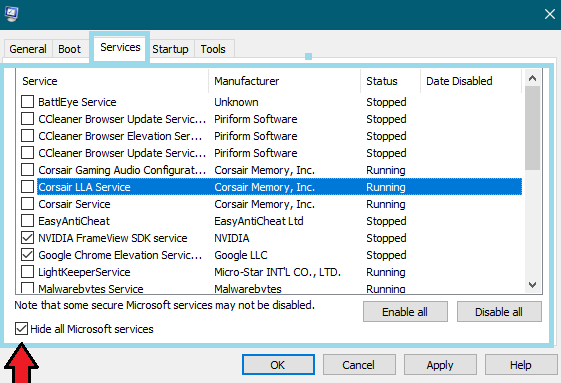Click Micro-Star INT'L CO., LTD. cell
Image resolution: width=561 pixels, height=383 pixels.
pyautogui.click(x=278, y=272)
